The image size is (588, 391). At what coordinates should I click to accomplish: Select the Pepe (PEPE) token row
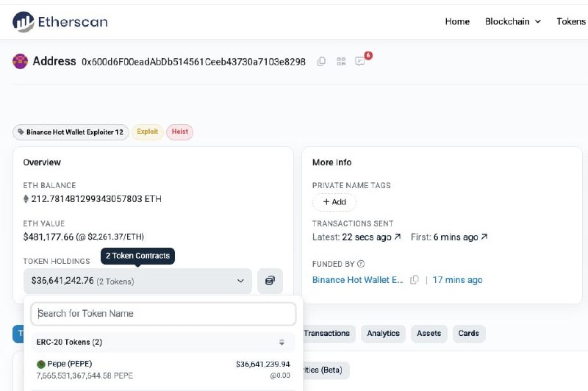[x=163, y=370]
